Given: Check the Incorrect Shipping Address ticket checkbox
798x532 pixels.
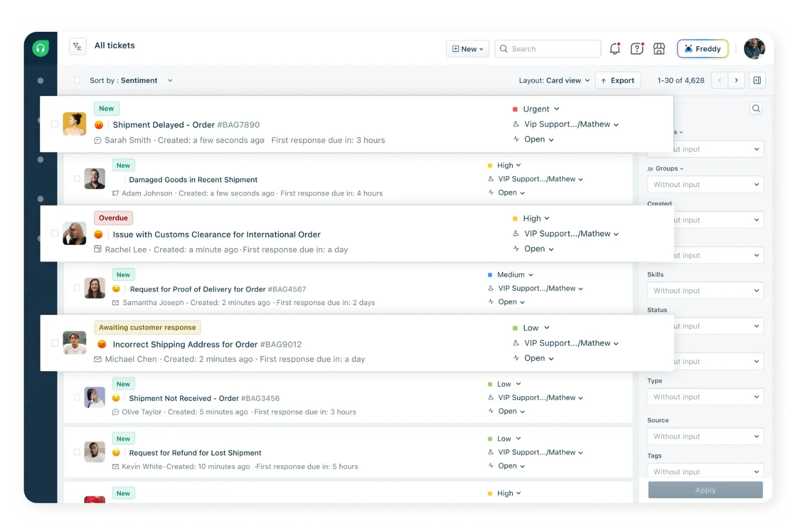Looking at the screenshot, I should (x=54, y=343).
